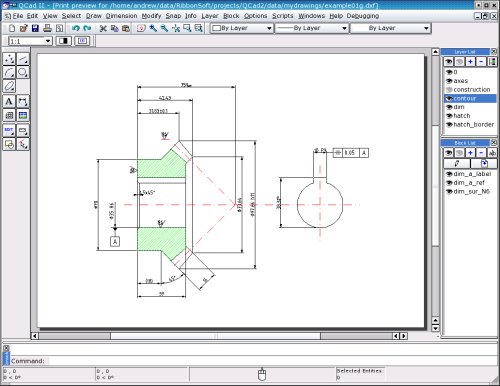
Task: Insert the active block button
Action: pos(484,163)
